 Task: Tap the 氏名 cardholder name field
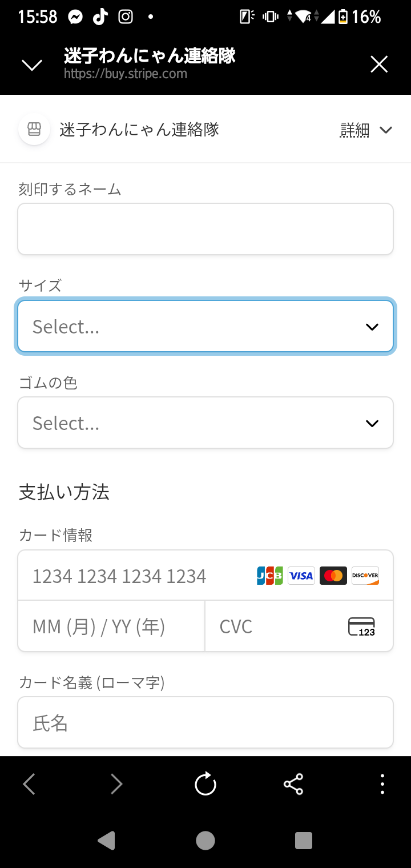[205, 722]
